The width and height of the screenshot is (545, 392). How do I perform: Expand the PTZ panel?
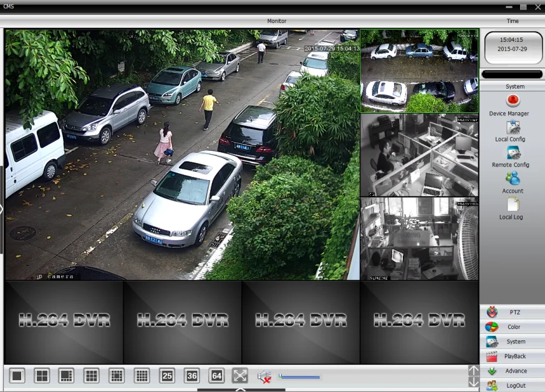513,312
